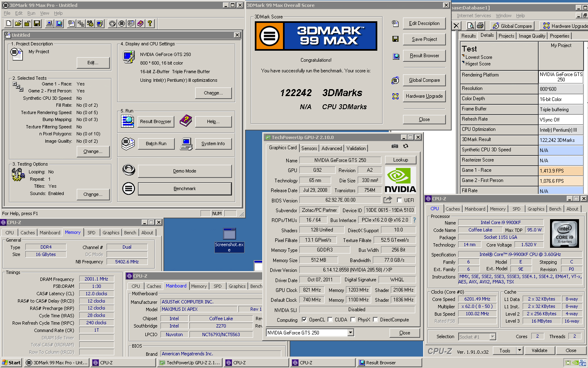Click the Lookup button in GPU-Z
The image size is (588, 368).
401,160
